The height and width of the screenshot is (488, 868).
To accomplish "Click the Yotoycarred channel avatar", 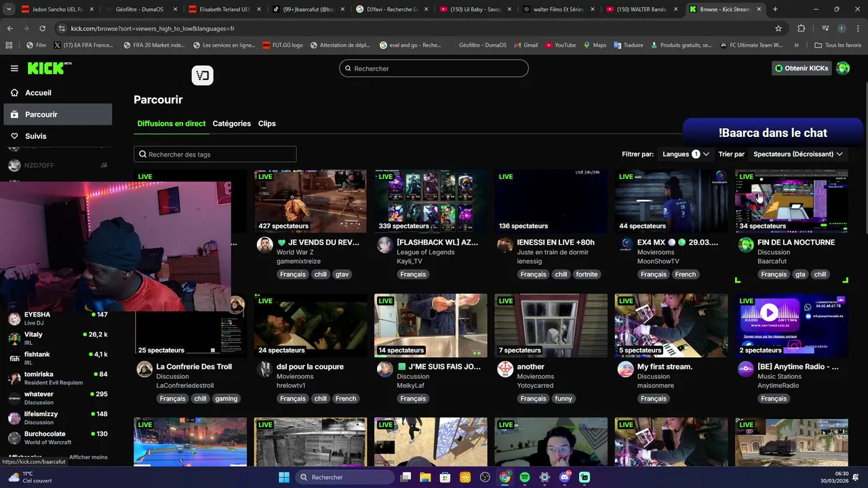I will click(505, 369).
